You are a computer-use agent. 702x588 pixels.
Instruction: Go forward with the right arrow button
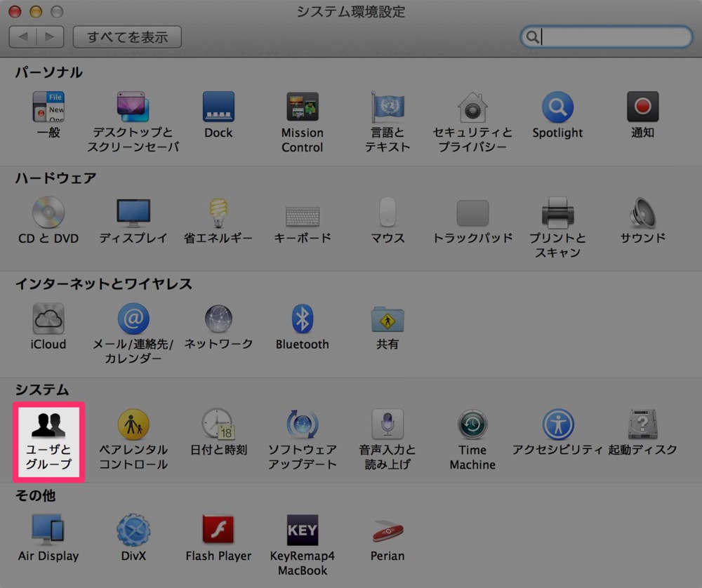point(50,36)
